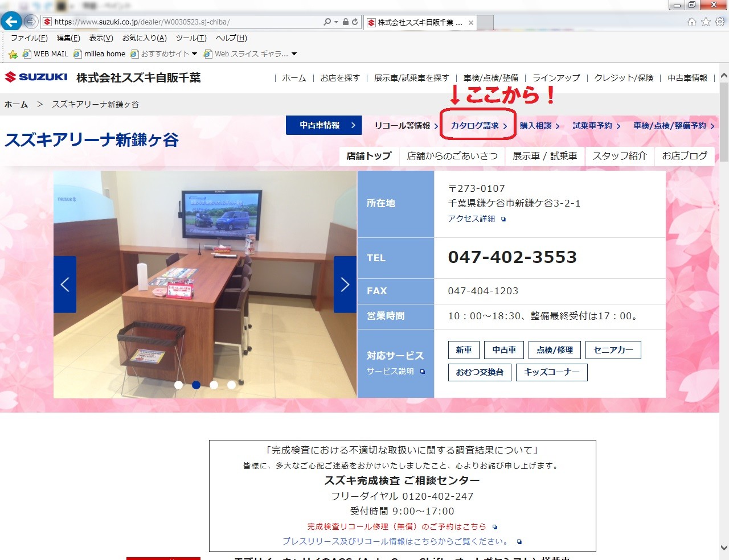Open the ヘルプ(H) menu
The height and width of the screenshot is (560, 729).
click(x=231, y=38)
